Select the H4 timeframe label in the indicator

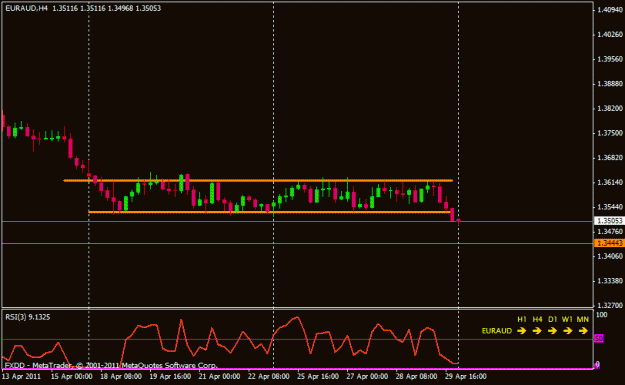pyautogui.click(x=537, y=319)
